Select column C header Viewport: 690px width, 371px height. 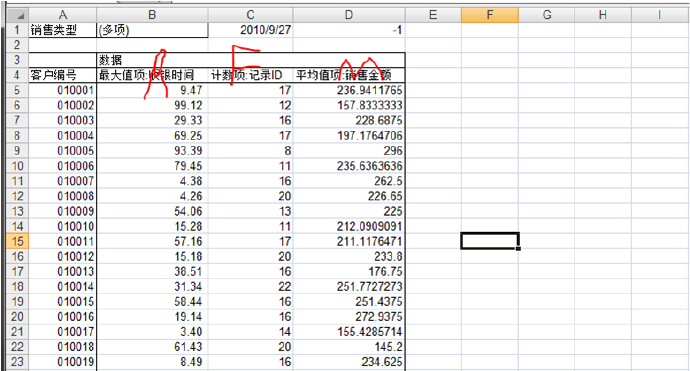pyautogui.click(x=250, y=15)
